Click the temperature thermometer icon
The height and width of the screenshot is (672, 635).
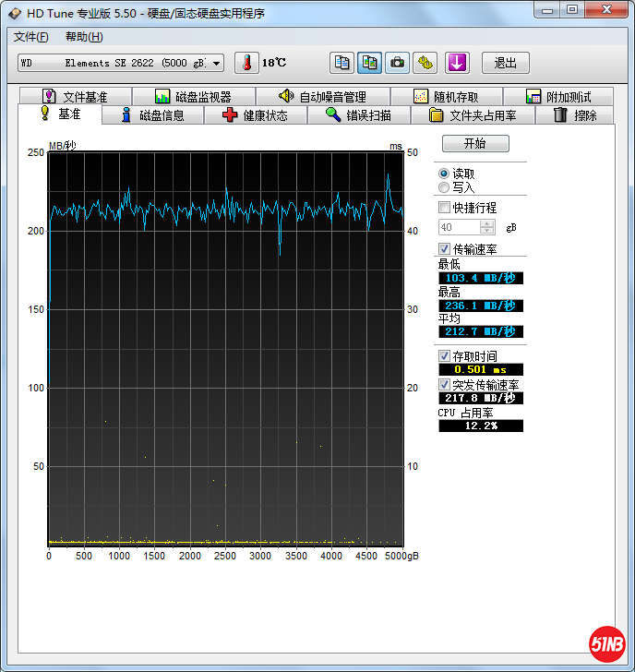coord(247,63)
